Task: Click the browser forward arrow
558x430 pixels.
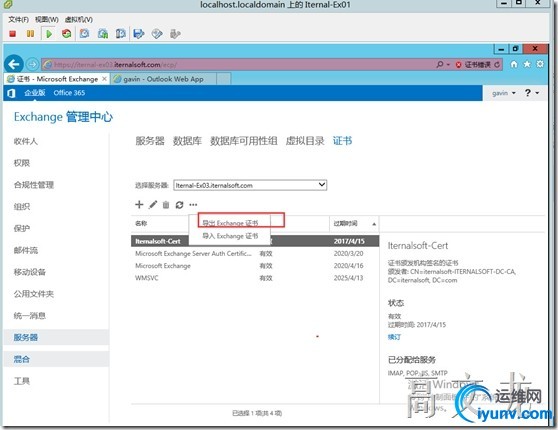Action: click(x=32, y=64)
